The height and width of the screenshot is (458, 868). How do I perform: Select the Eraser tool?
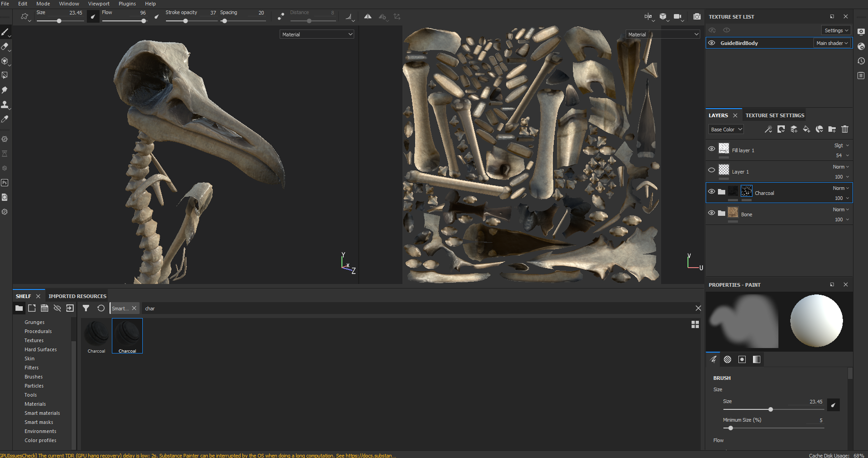click(x=5, y=46)
